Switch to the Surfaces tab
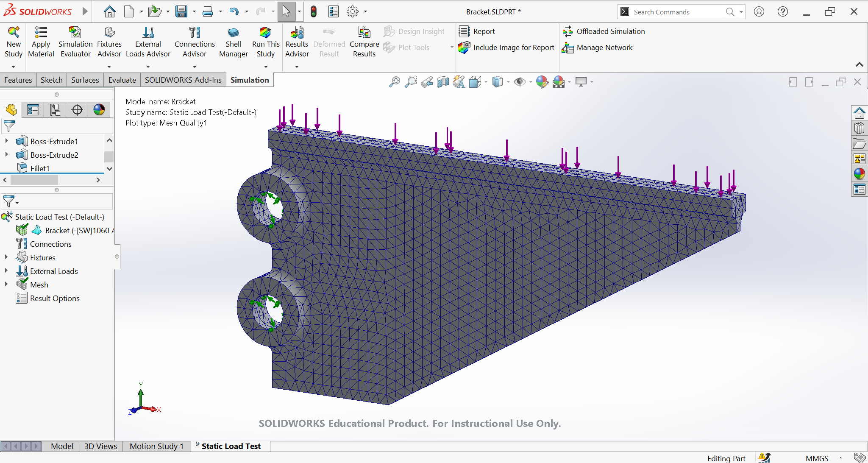The height and width of the screenshot is (463, 868). click(85, 80)
